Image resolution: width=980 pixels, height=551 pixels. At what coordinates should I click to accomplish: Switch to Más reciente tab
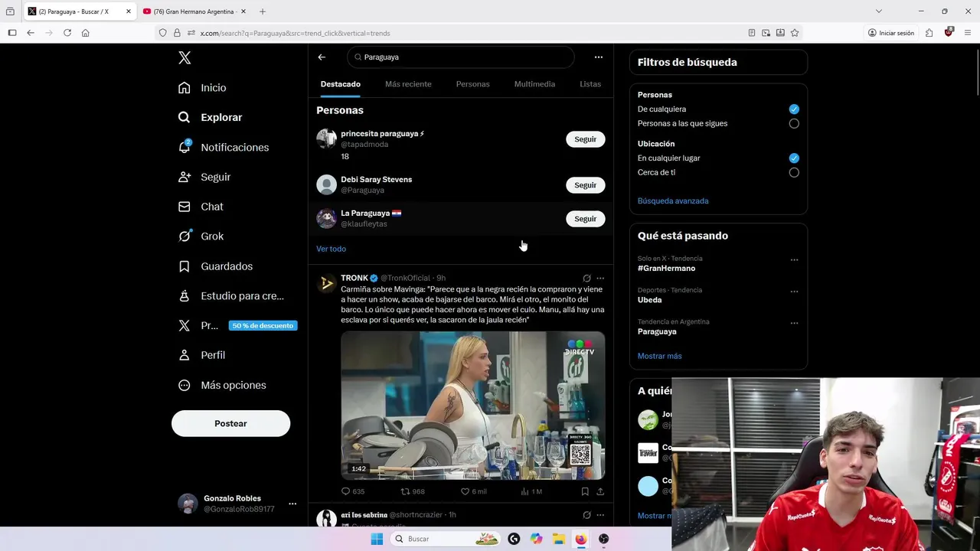click(408, 84)
